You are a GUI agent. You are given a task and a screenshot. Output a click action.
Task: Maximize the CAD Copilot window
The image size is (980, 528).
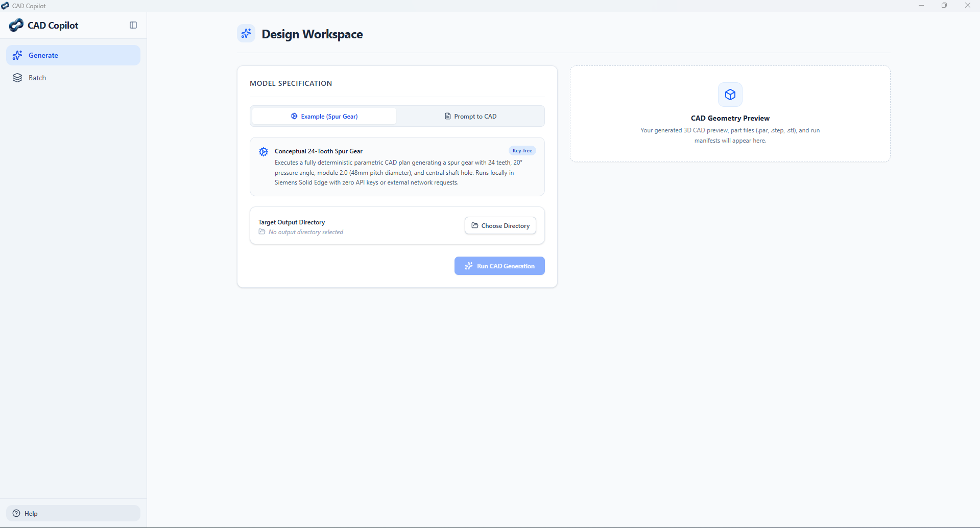[944, 6]
